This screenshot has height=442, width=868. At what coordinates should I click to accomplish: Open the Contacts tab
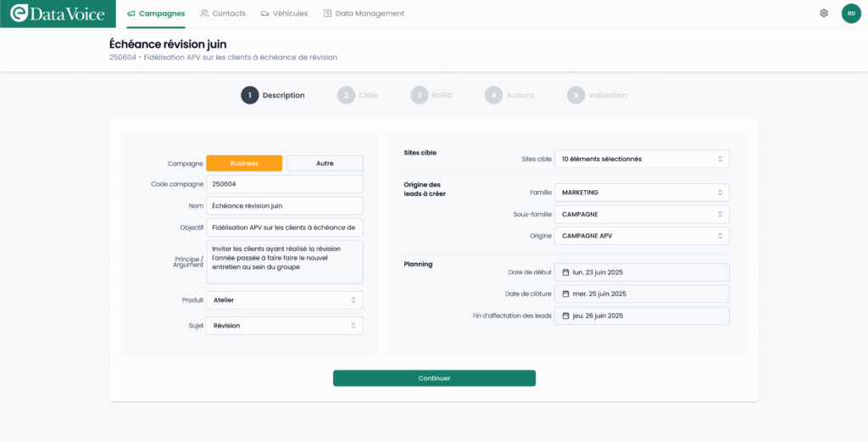click(x=223, y=14)
